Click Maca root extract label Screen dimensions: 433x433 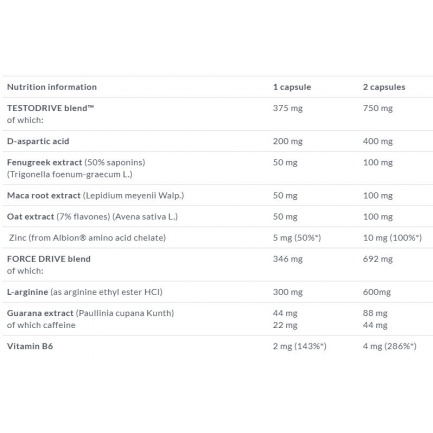pyautogui.click(x=44, y=195)
